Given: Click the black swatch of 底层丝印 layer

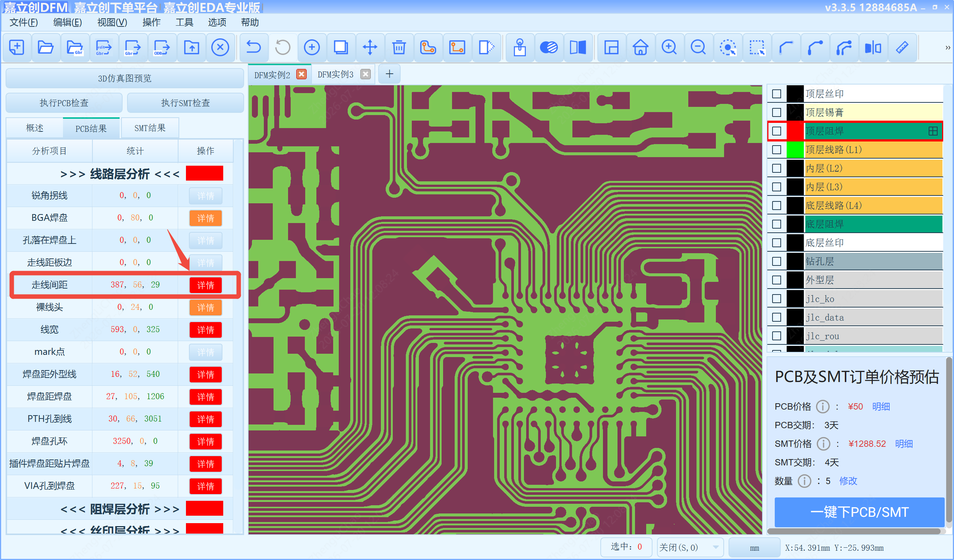Looking at the screenshot, I should (x=795, y=243).
